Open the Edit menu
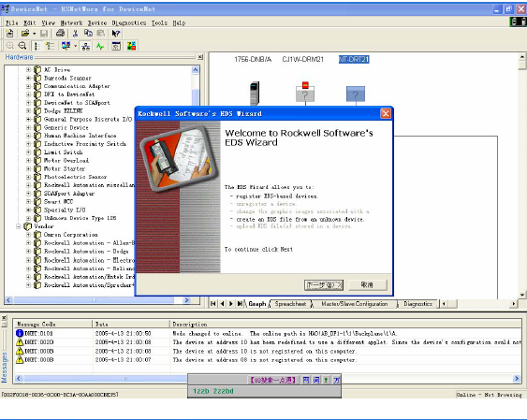This screenshot has width=527, height=420. (x=30, y=22)
